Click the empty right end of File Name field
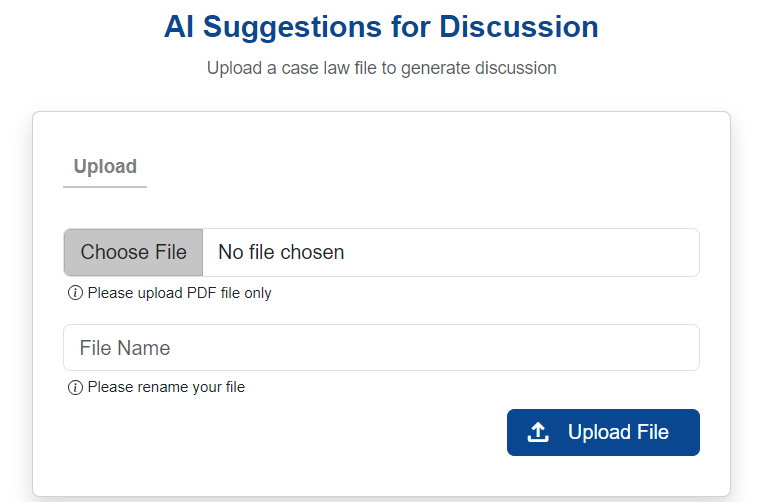Image resolution: width=759 pixels, height=502 pixels. (629, 348)
